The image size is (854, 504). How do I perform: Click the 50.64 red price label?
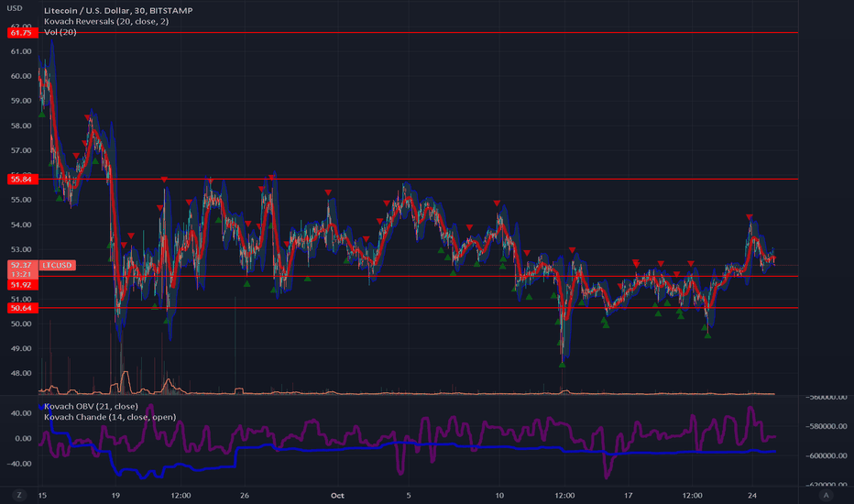pyautogui.click(x=22, y=309)
